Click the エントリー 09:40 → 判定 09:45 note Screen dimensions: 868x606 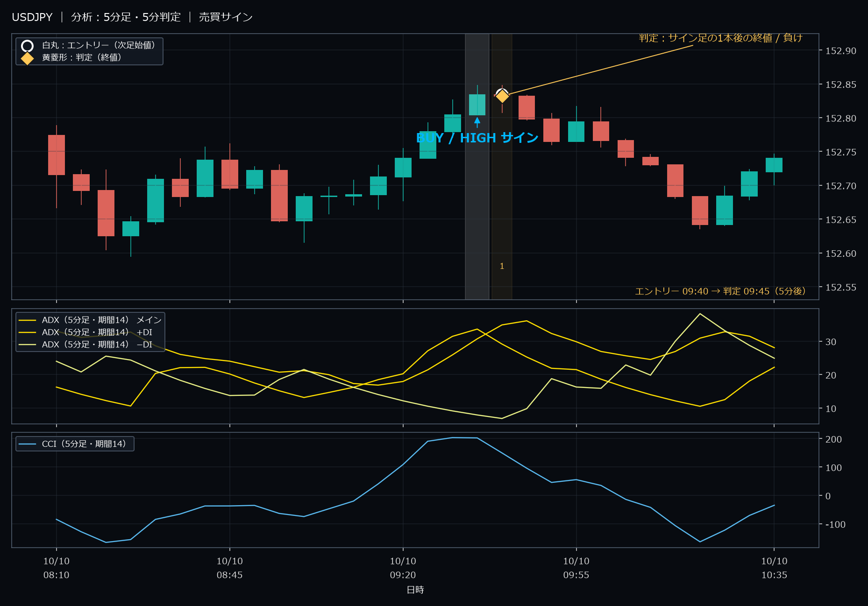coord(720,291)
